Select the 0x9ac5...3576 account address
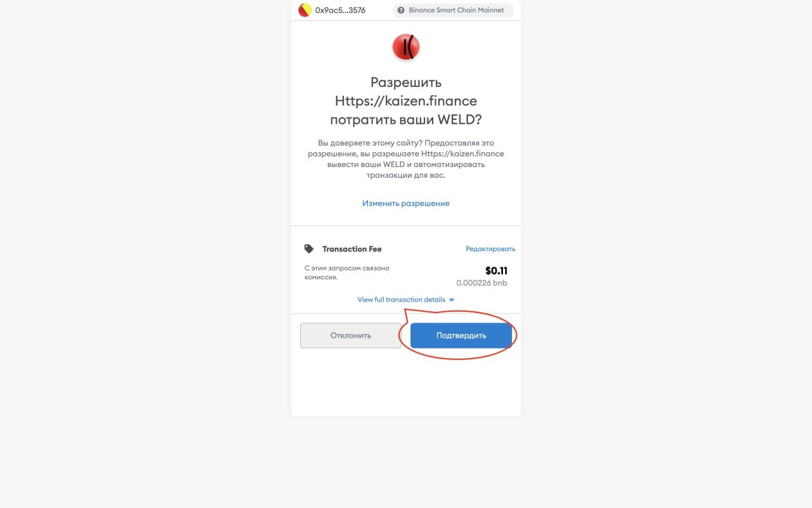The image size is (812, 508). pos(340,10)
